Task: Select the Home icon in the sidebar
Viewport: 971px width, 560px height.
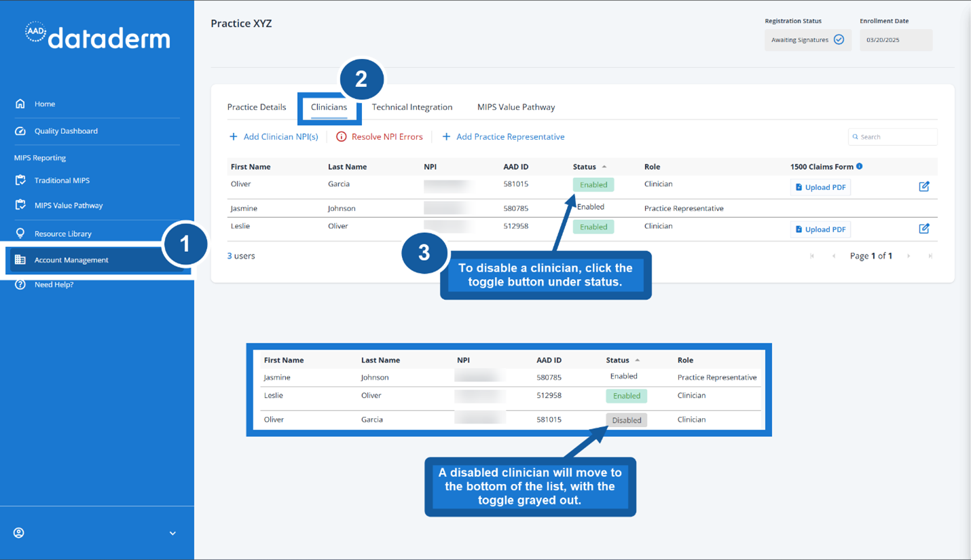Action: [x=19, y=103]
